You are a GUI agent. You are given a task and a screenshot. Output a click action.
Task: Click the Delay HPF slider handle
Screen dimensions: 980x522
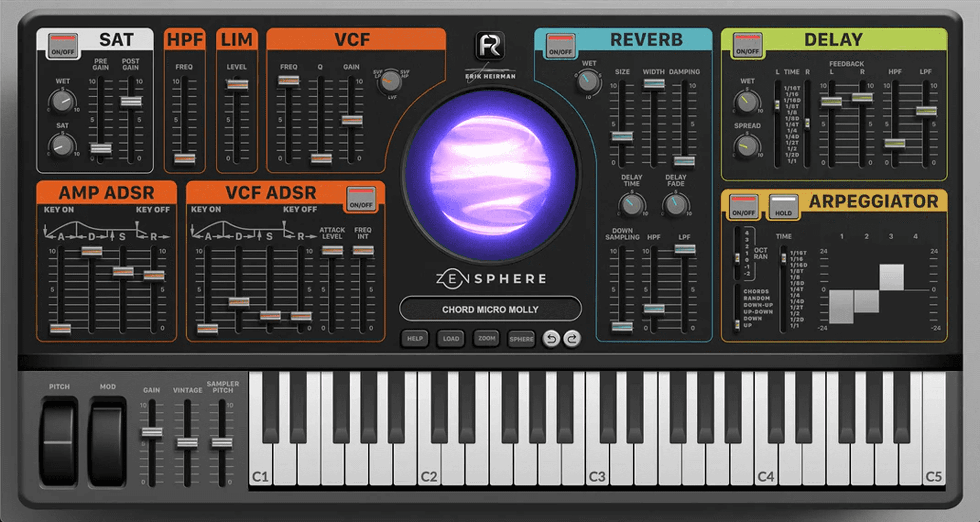point(895,144)
